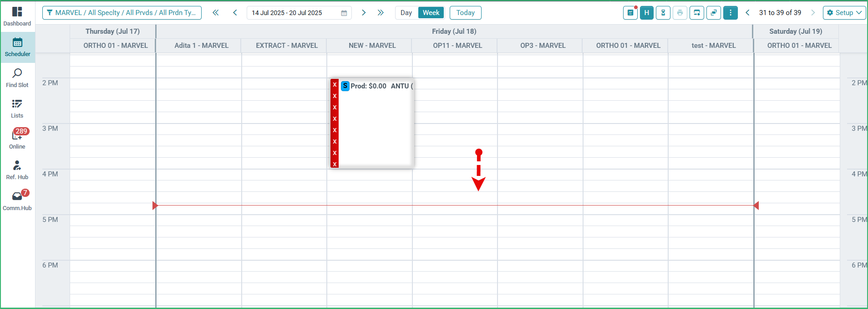Image resolution: width=868 pixels, height=309 pixels.
Task: Jump back with double left chevrons
Action: click(216, 13)
